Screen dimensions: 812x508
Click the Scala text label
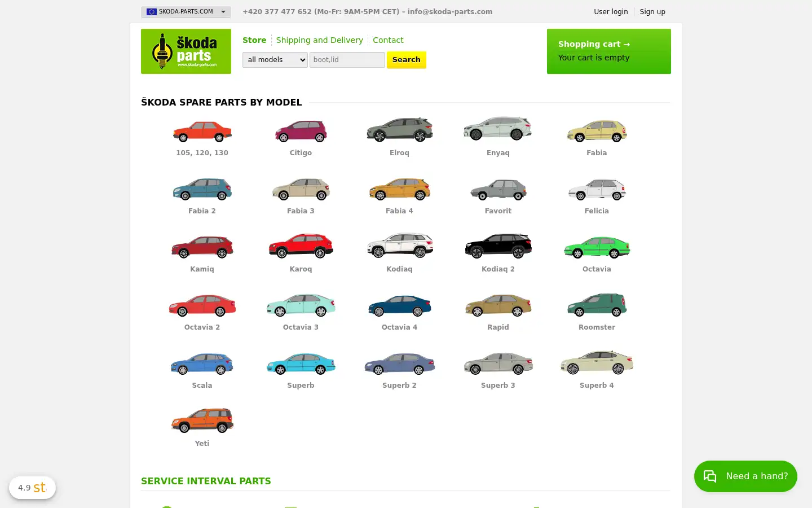(202, 386)
